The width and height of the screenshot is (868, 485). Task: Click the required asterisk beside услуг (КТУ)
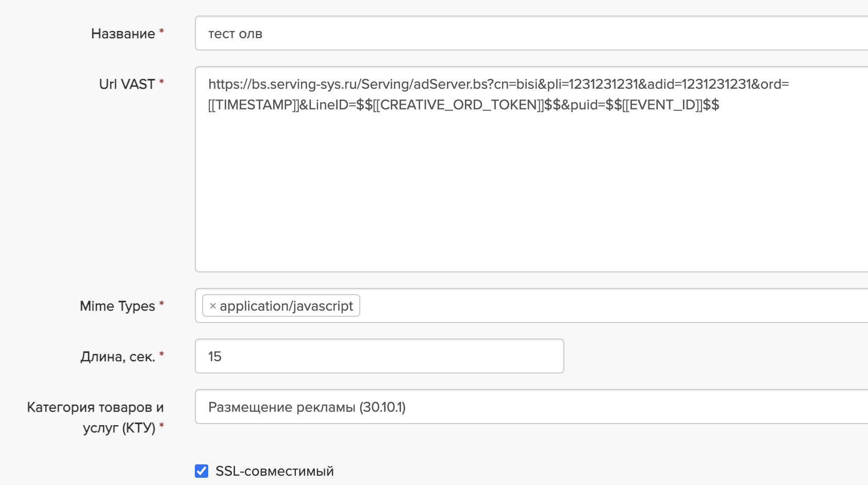click(x=161, y=426)
